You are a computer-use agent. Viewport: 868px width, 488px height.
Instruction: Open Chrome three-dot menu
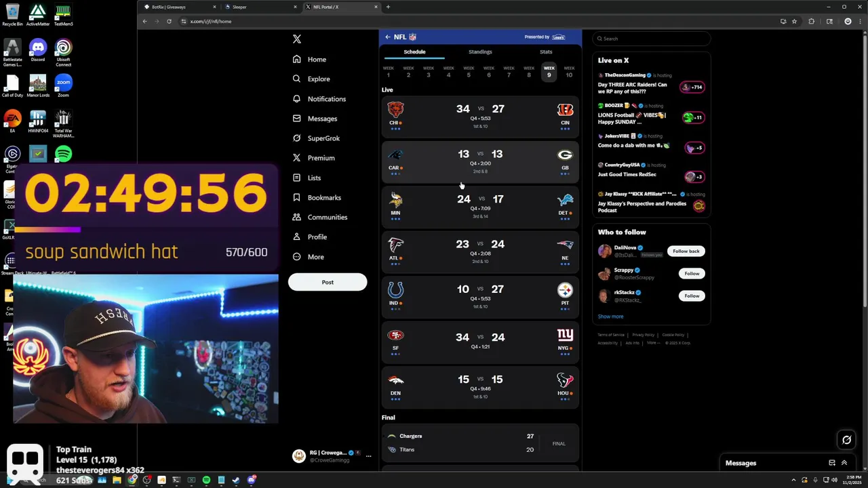pos(859,21)
